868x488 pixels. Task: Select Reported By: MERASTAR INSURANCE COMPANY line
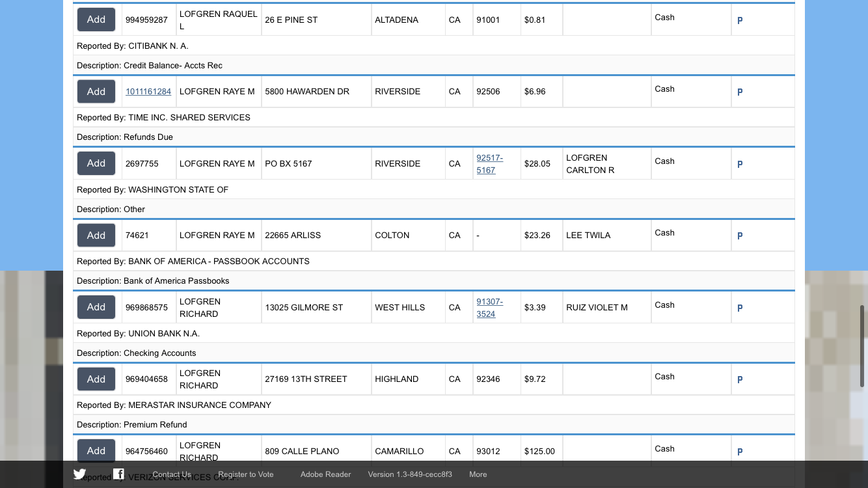[433, 405]
